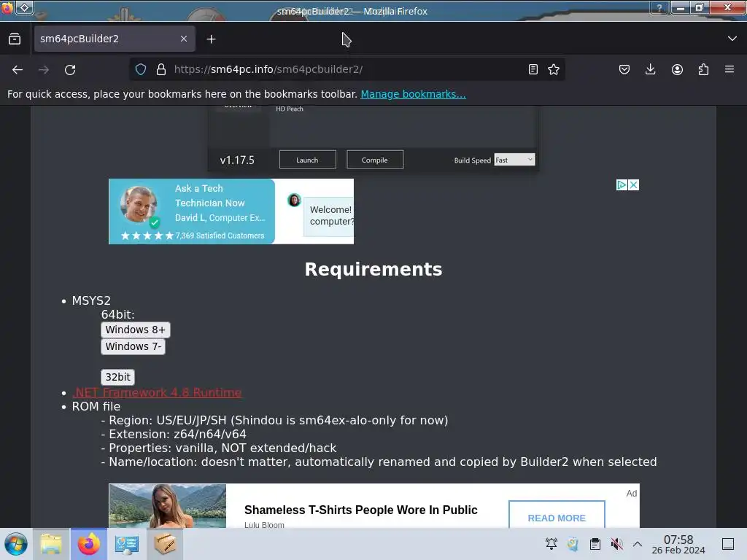Click the site security padlock icon
Screen dimensions: 747x560
coord(161,69)
